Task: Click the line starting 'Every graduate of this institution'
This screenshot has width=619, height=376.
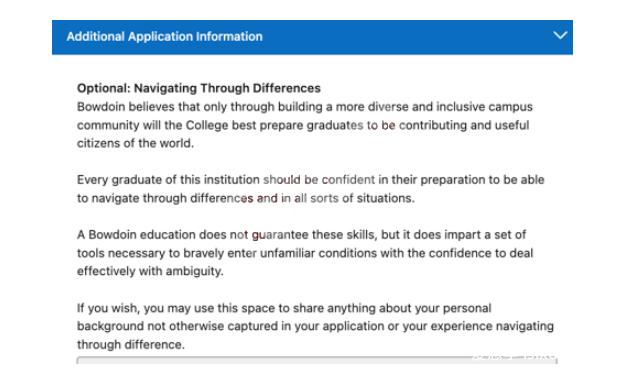Action: pyautogui.click(x=311, y=180)
